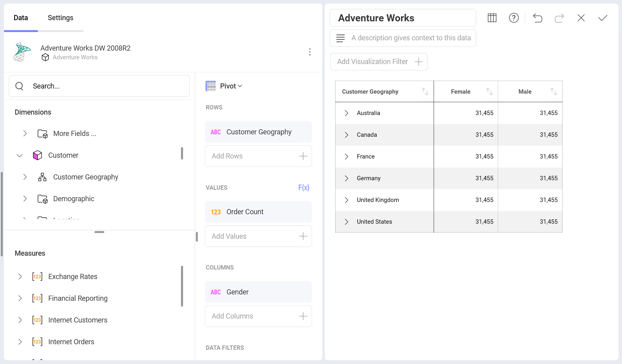
Task: Click the plus icon next to Add Values
Action: tap(303, 236)
